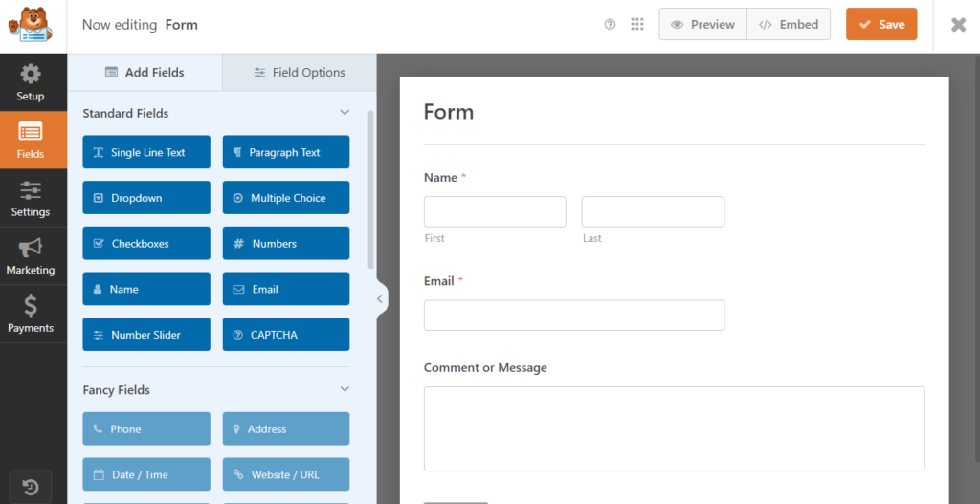Collapse the Standard Fields section
Image resolution: width=980 pixels, height=504 pixels.
(x=345, y=113)
